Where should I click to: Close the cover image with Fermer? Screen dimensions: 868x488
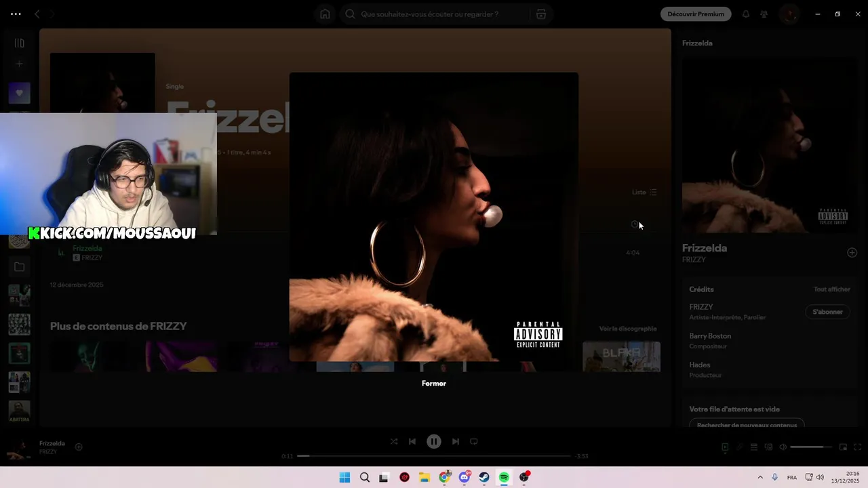[434, 384]
